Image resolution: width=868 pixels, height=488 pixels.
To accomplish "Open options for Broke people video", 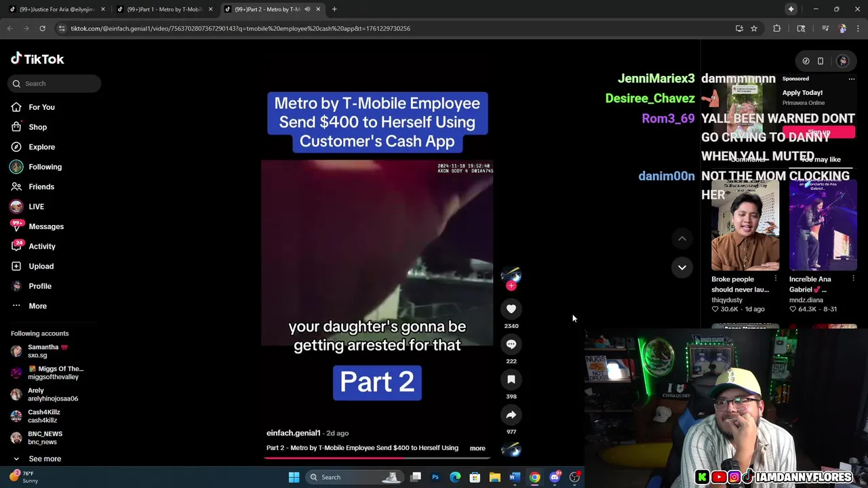I will click(x=776, y=279).
